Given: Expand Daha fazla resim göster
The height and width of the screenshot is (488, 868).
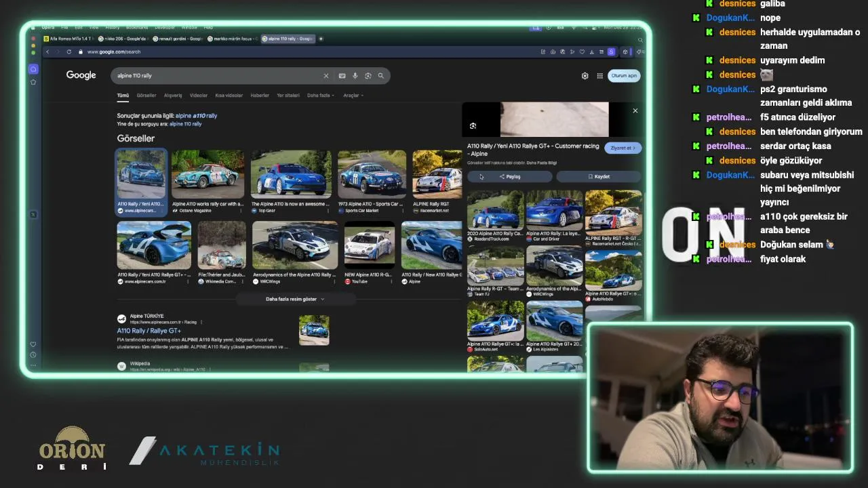Looking at the screenshot, I should tap(295, 299).
